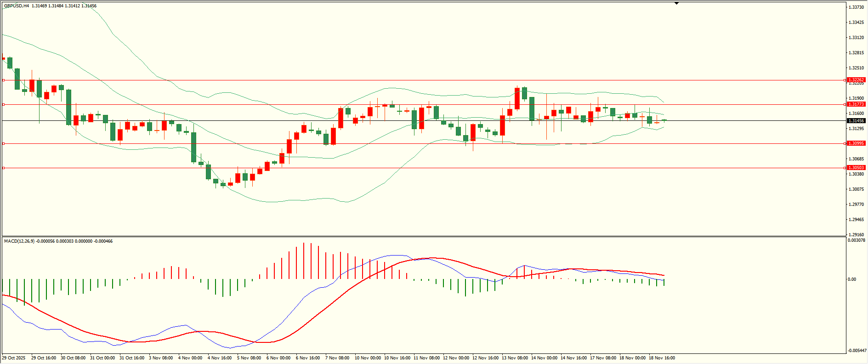Click the 1.33730 price scale label
Screen dimensions: 868x364
point(855,7)
